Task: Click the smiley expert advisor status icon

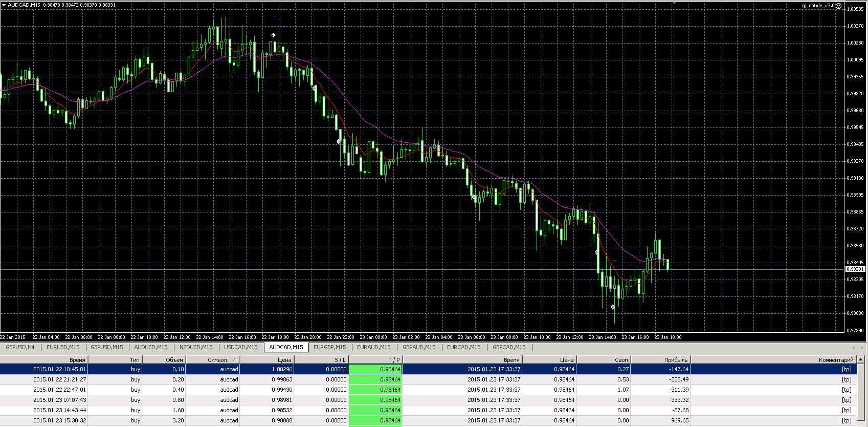Action: pyautogui.click(x=838, y=6)
